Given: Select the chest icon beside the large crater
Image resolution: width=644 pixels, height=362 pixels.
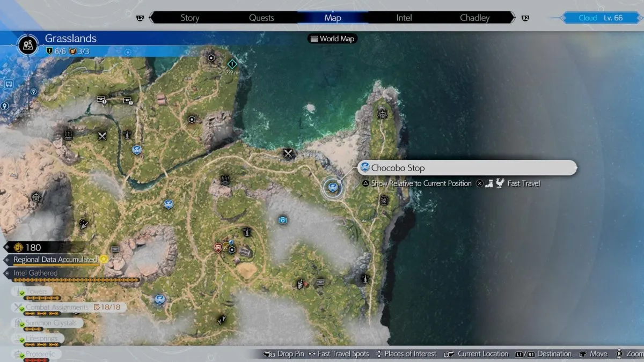Looking at the screenshot, I should [x=115, y=249].
